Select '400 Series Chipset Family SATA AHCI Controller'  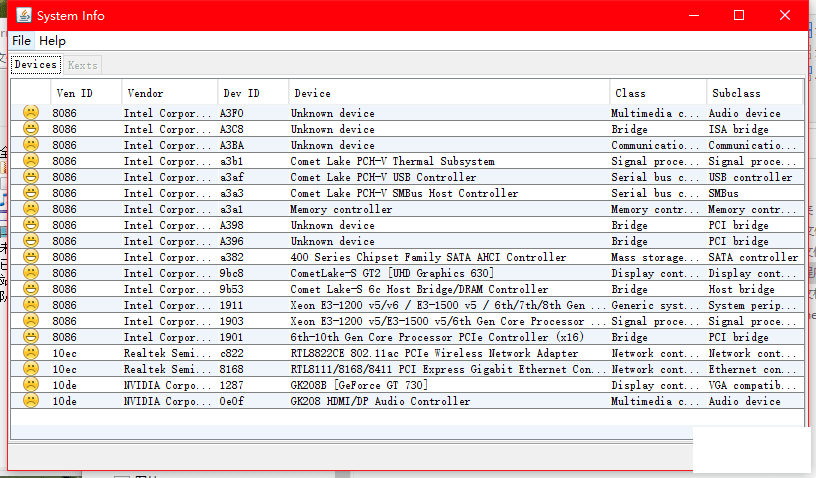[428, 257]
